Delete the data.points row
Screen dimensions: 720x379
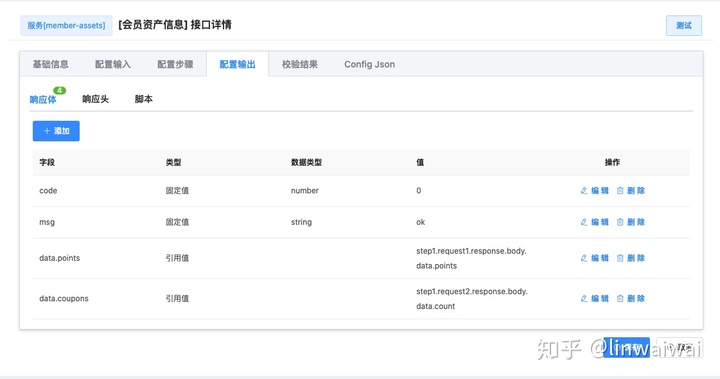coord(630,258)
